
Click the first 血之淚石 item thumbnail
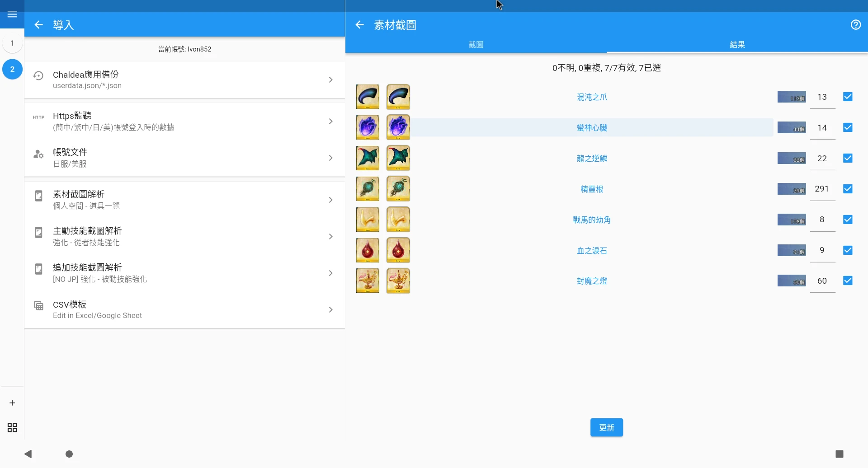tap(368, 250)
